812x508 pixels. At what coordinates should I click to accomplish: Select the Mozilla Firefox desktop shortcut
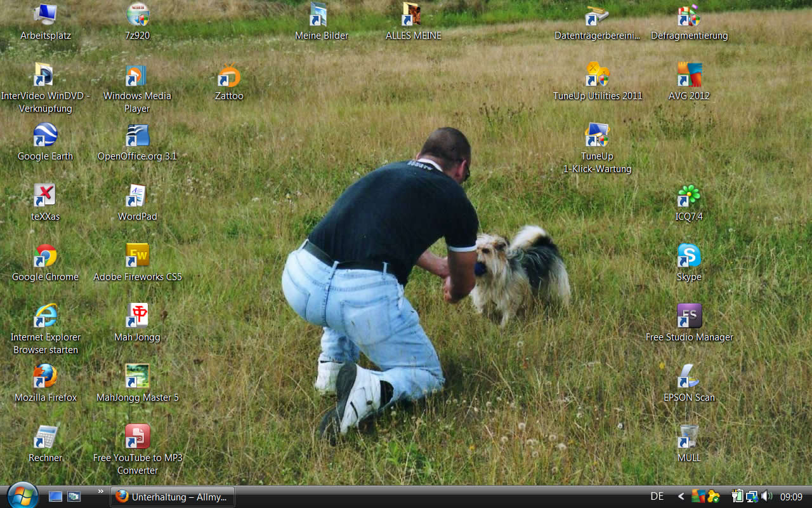[46, 377]
